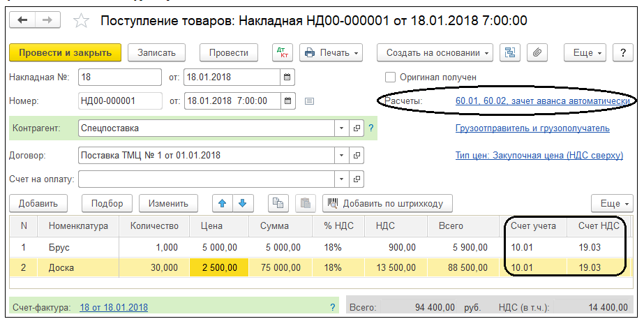Click the Договор field Поставка ТМЦ № 1
The height and width of the screenshot is (326, 644).
point(207,156)
